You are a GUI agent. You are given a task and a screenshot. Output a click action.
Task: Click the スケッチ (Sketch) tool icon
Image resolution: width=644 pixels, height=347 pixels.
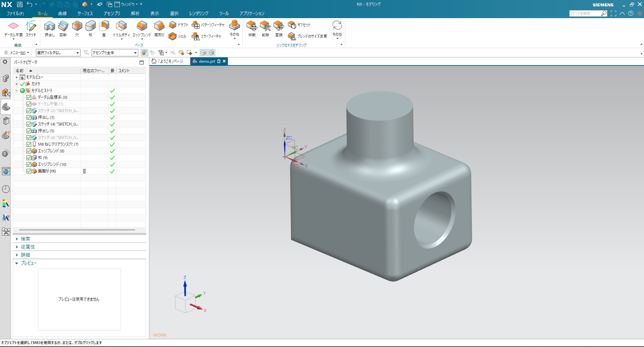pyautogui.click(x=31, y=26)
